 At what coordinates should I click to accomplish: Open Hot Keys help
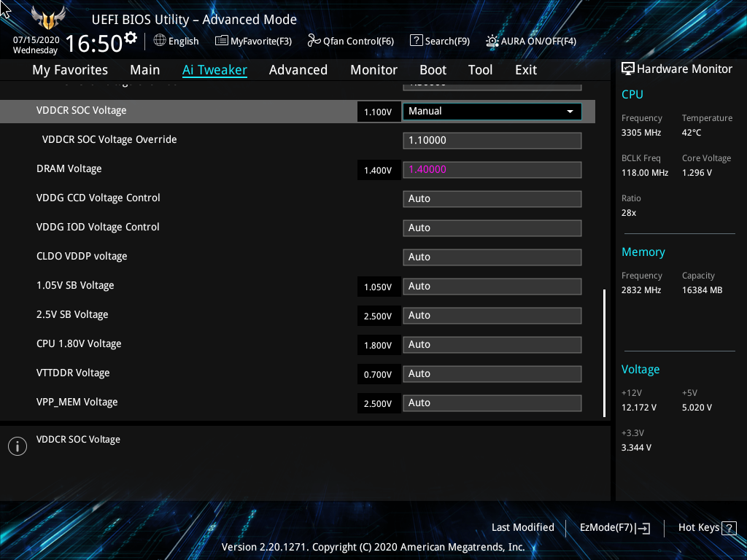coord(707,528)
